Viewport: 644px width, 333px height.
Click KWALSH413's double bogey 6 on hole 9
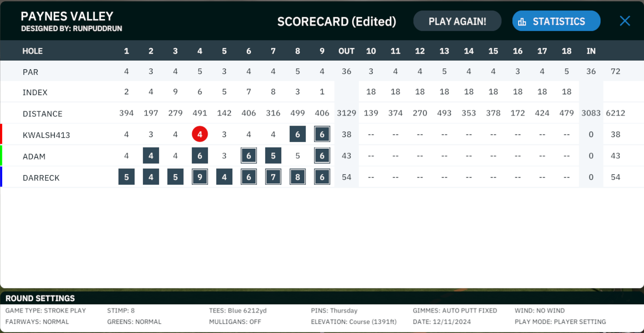point(322,134)
